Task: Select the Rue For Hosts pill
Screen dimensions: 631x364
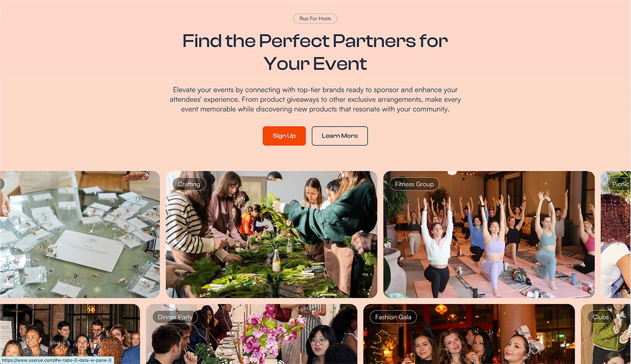Action: pos(315,18)
